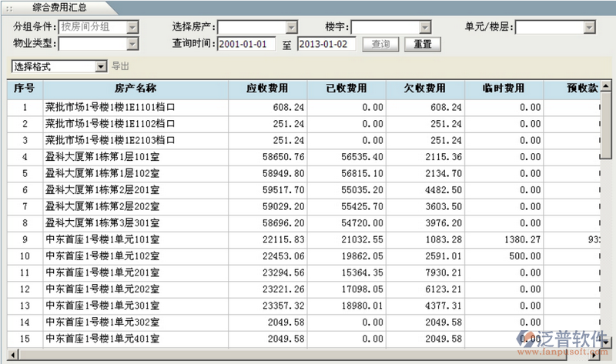Screen dimensions: 616x364
Task: Click the 导出 export link
Action: (x=121, y=67)
